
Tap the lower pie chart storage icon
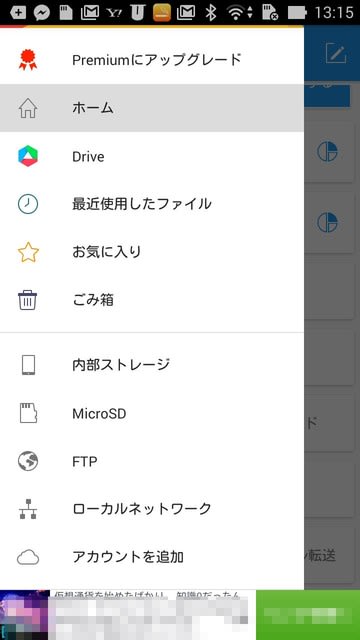click(x=327, y=222)
